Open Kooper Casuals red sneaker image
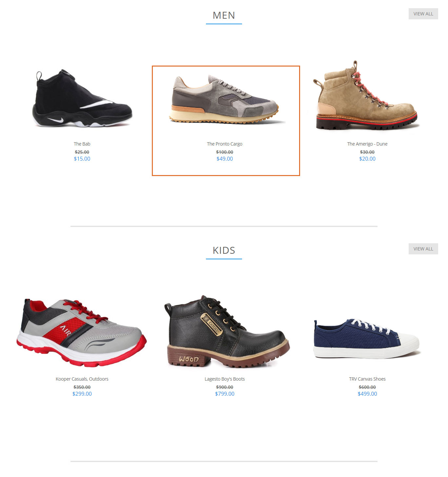 click(x=82, y=333)
